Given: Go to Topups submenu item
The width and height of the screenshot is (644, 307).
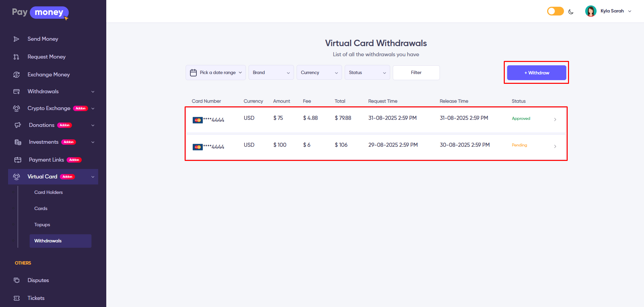Looking at the screenshot, I should coord(42,225).
